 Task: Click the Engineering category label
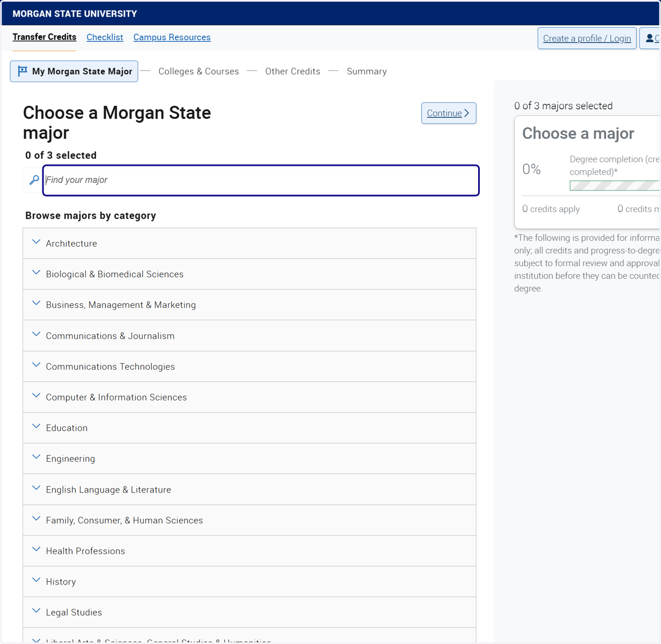[71, 459]
